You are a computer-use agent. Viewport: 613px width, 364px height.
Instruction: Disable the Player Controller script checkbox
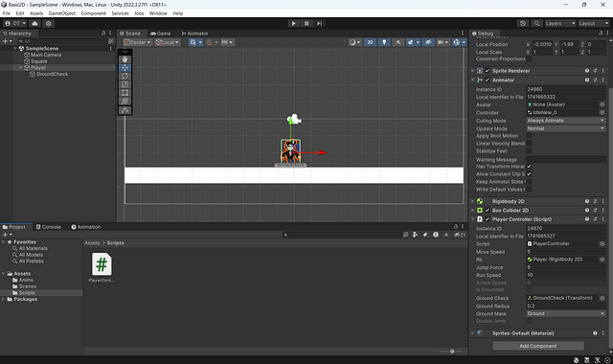tap(488, 219)
